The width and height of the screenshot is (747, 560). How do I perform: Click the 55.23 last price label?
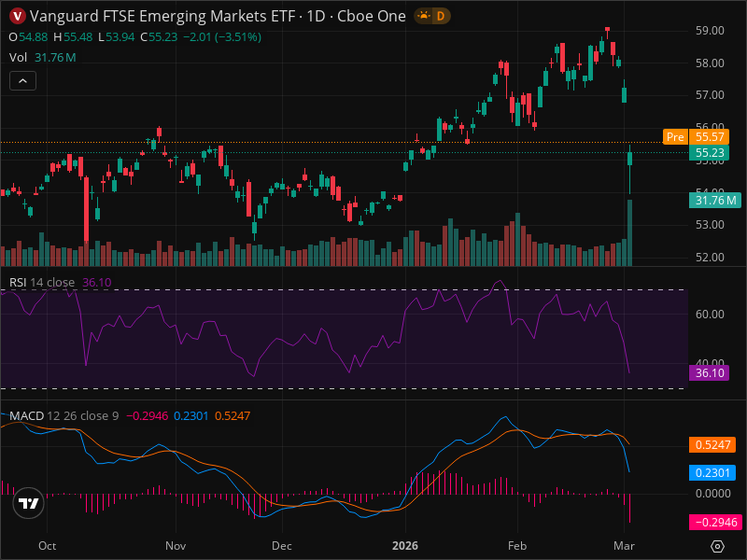click(x=709, y=153)
